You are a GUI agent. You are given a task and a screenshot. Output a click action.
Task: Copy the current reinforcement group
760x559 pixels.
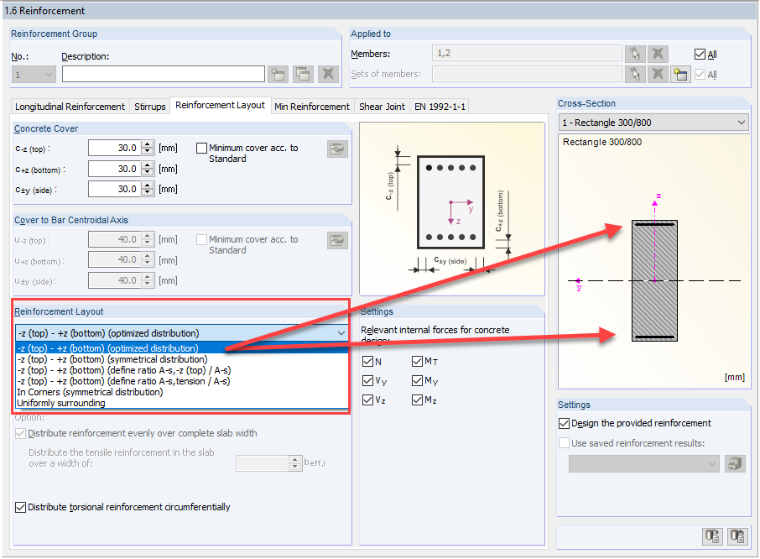point(303,74)
